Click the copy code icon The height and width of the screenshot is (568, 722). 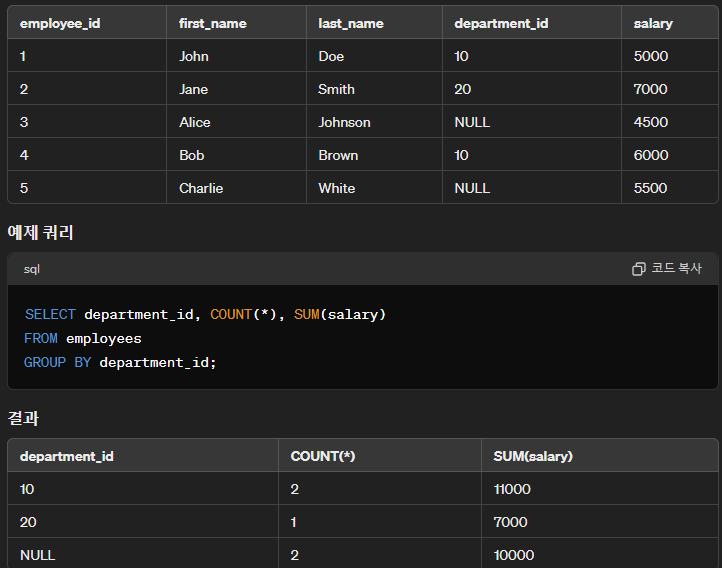tap(638, 269)
